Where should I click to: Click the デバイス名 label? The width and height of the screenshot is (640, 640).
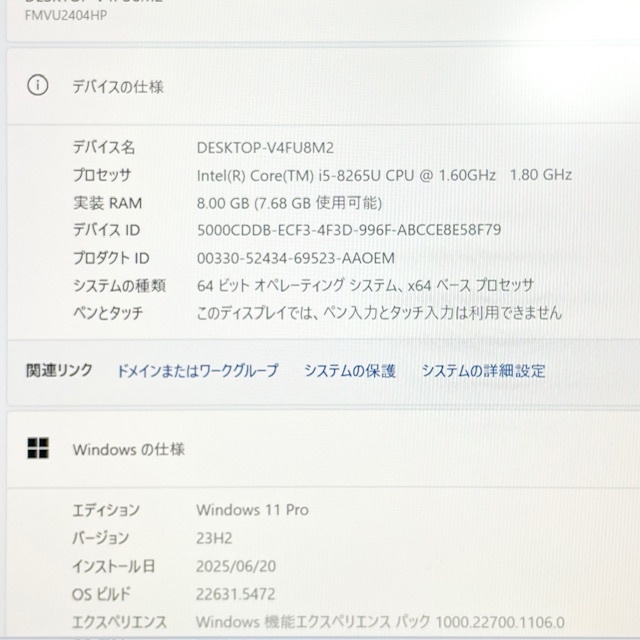[104, 147]
